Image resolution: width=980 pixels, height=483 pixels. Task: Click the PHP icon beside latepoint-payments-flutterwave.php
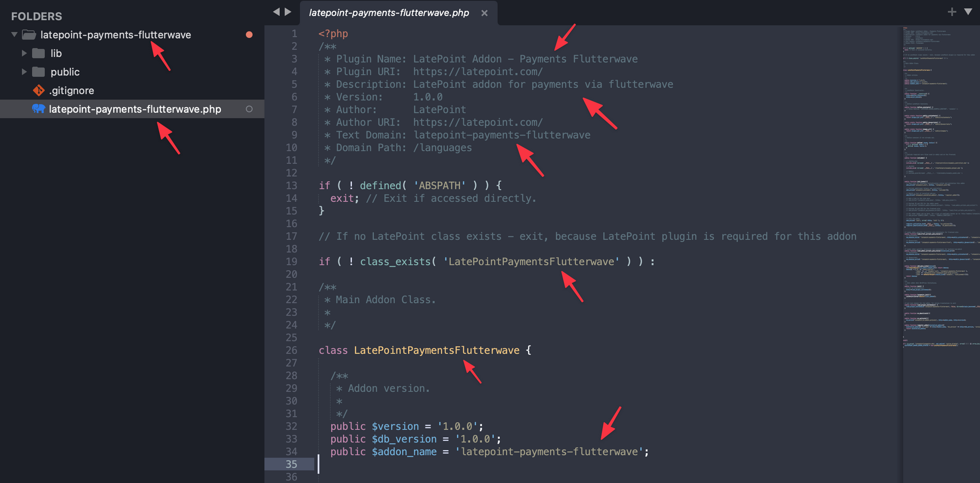tap(39, 109)
